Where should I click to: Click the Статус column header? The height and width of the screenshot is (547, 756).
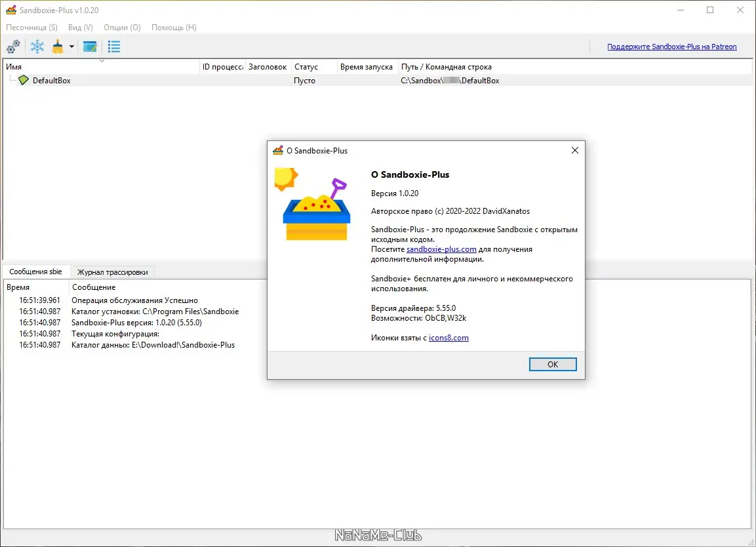click(314, 66)
